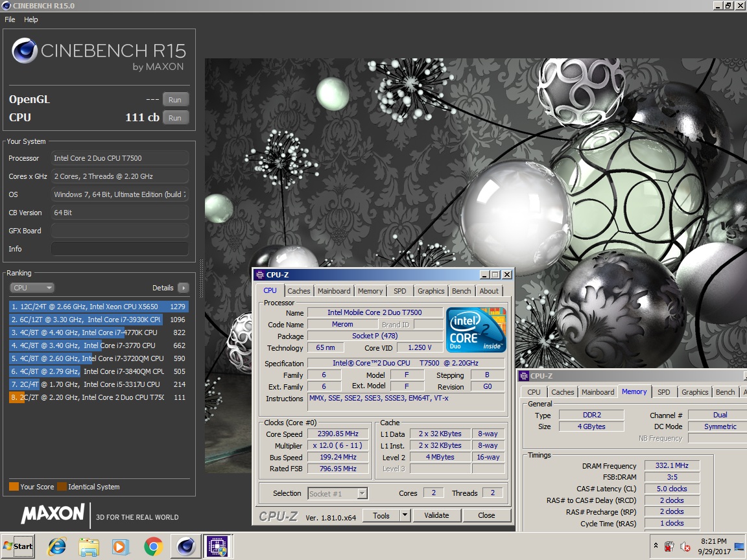747x560 pixels.
Task: Click the Cinebench R15 logo sphere
Action: [24, 51]
